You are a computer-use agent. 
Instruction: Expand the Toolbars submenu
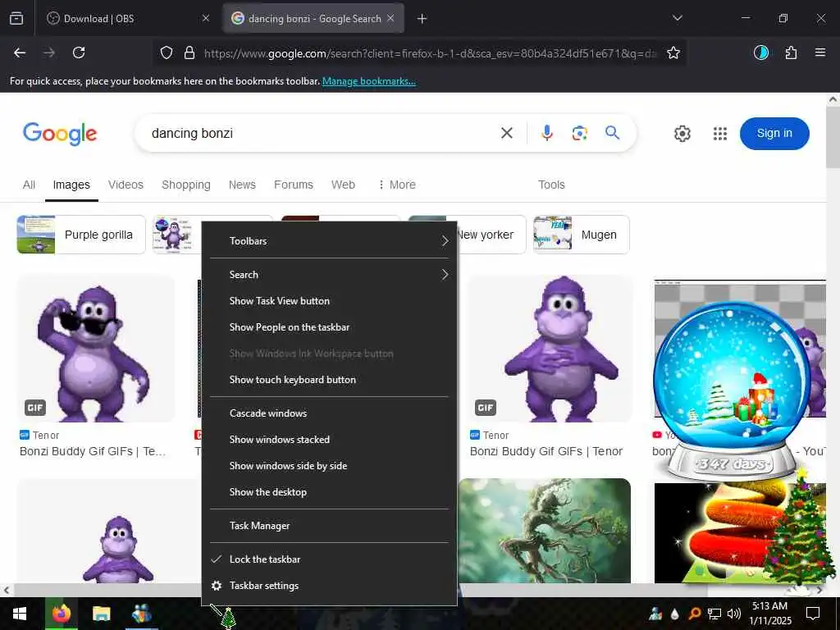point(329,241)
